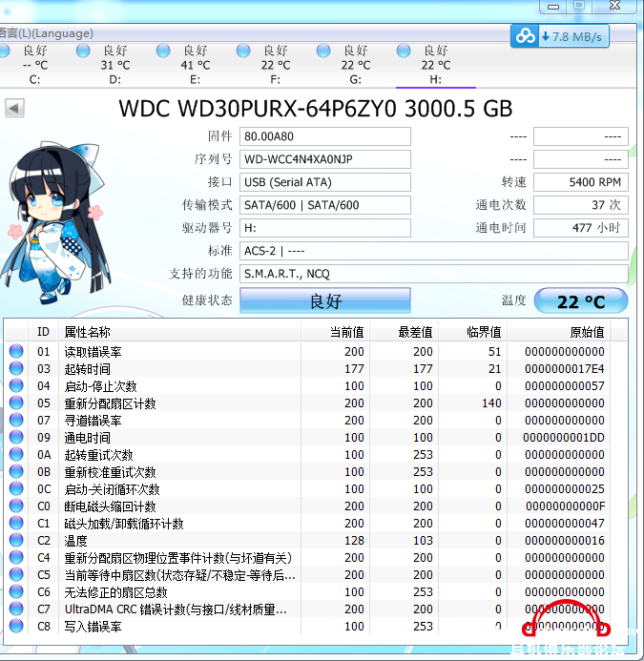The height and width of the screenshot is (661, 644).
Task: Click the cloud download speed widget icon
Action: (525, 36)
